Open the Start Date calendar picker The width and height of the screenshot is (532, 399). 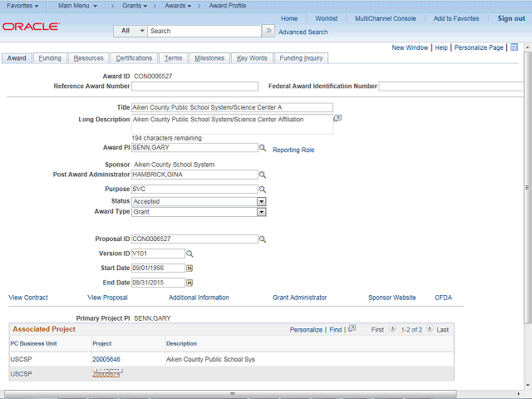coord(189,268)
